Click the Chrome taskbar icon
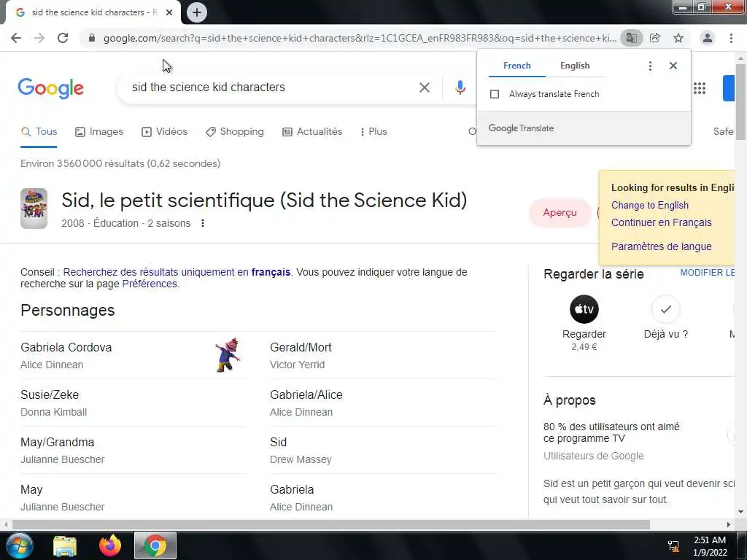The image size is (747, 560). (x=155, y=545)
